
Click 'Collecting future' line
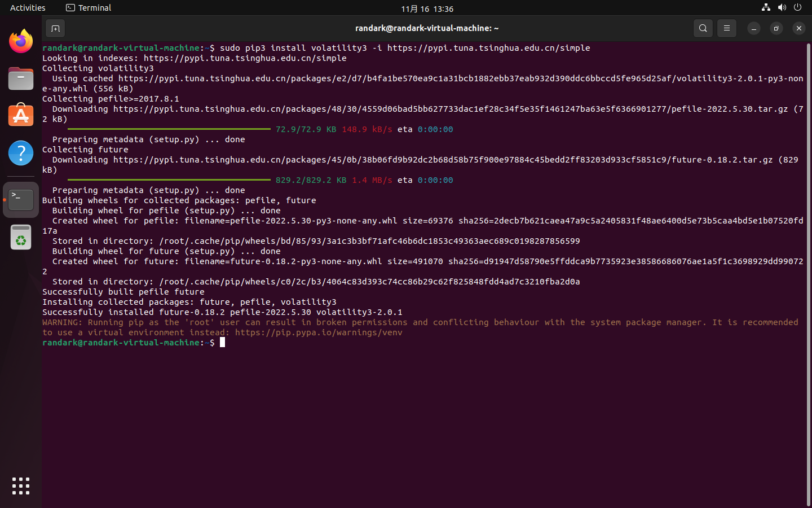point(85,150)
